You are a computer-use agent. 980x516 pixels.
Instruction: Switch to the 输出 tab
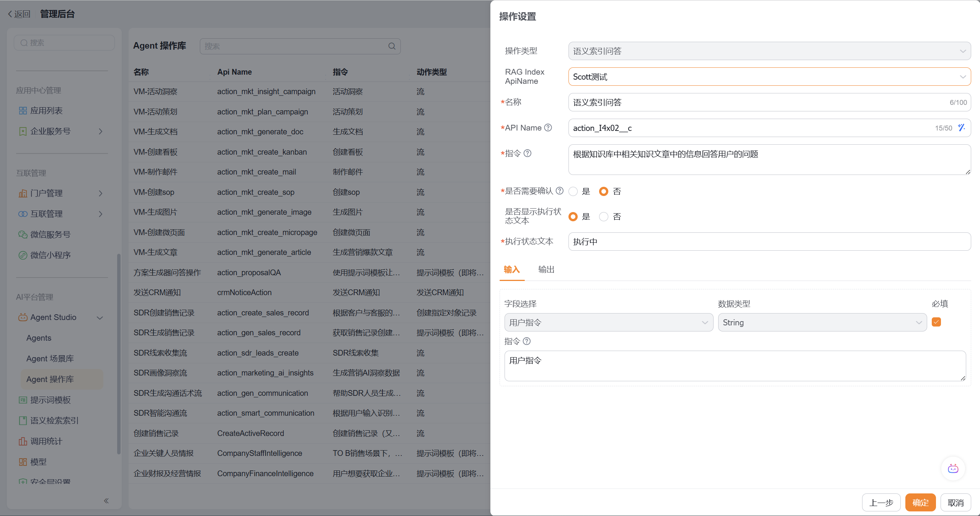click(x=546, y=269)
